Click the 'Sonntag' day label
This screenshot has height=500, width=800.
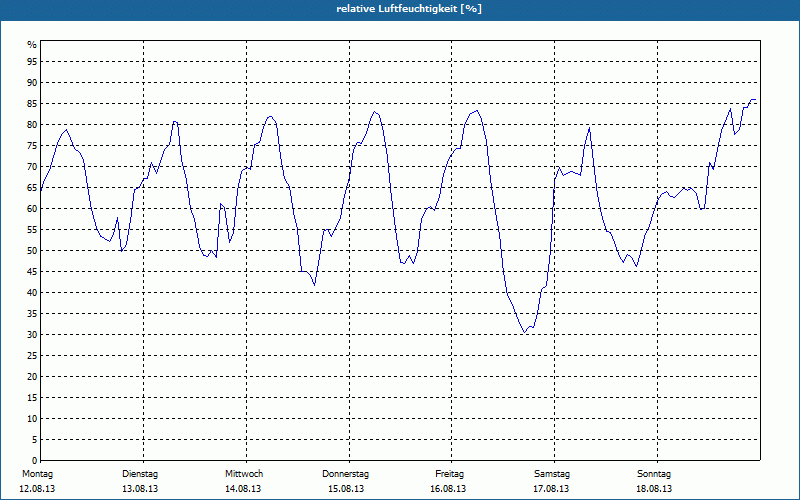click(654, 474)
